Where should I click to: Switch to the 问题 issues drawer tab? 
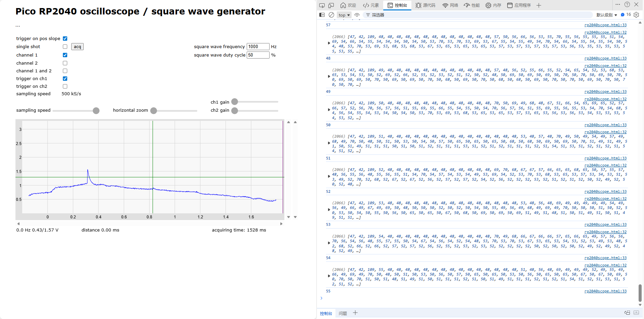pos(343,314)
